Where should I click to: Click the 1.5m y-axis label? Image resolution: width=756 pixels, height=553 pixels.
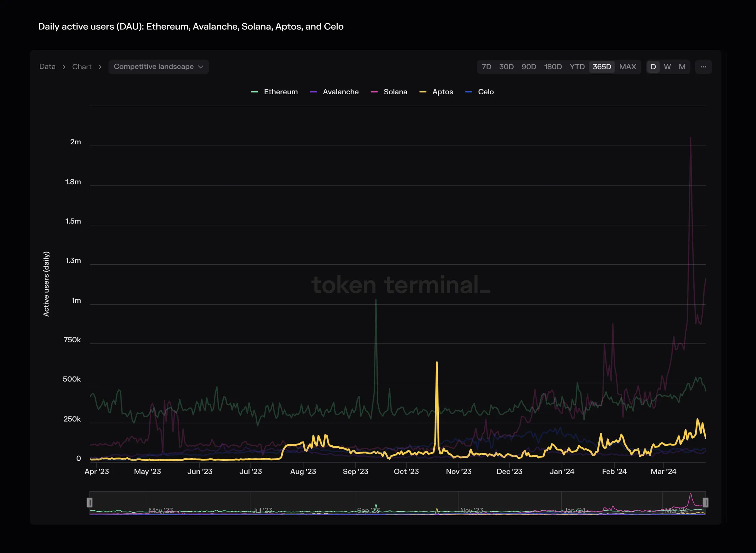coord(73,221)
